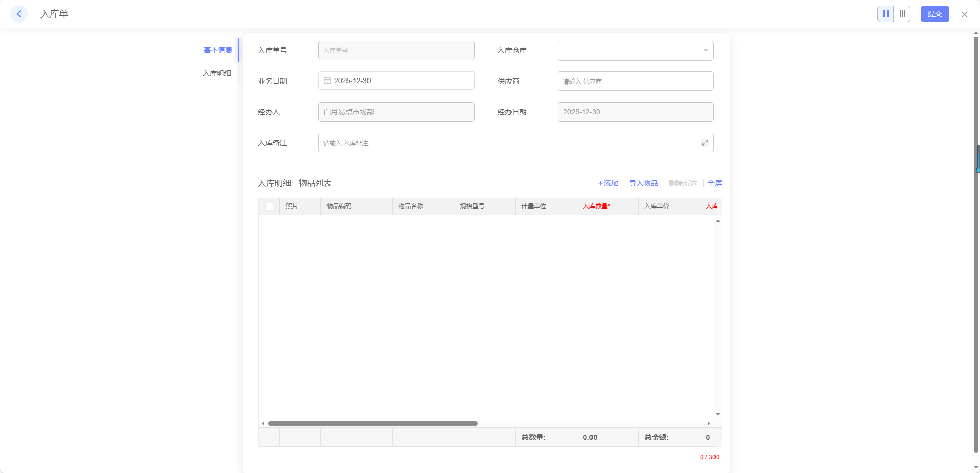Click right arrow of table horizontal scrollbar
Screen dimensions: 980x473
tap(709, 423)
